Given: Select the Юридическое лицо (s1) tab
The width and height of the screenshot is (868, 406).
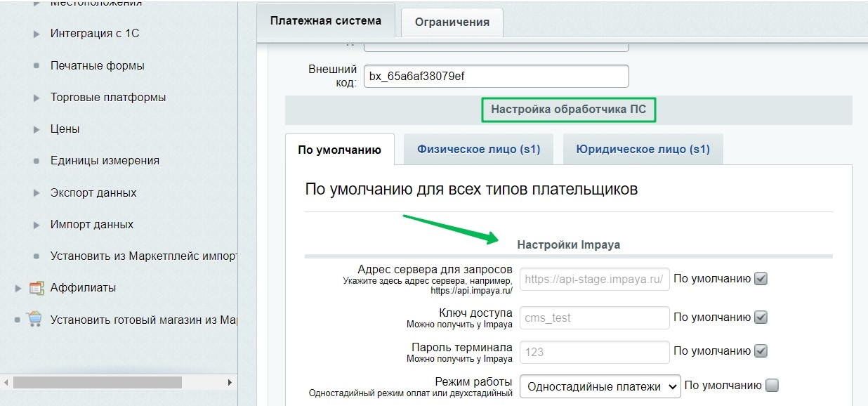Looking at the screenshot, I should click(643, 149).
